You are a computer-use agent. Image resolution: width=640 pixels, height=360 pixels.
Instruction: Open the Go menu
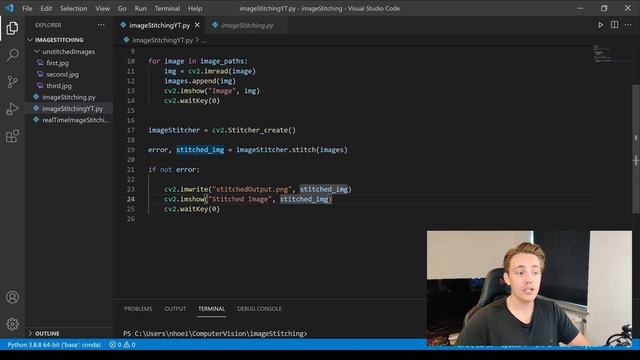[122, 8]
